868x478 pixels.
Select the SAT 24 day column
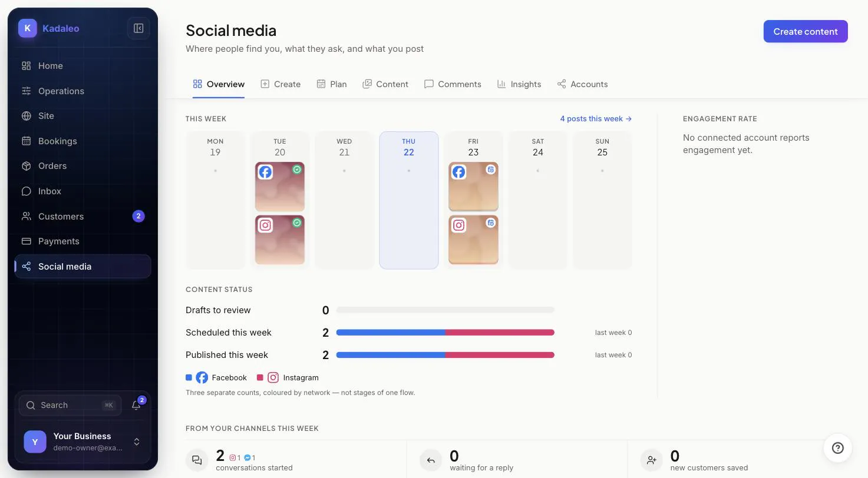pos(537,200)
